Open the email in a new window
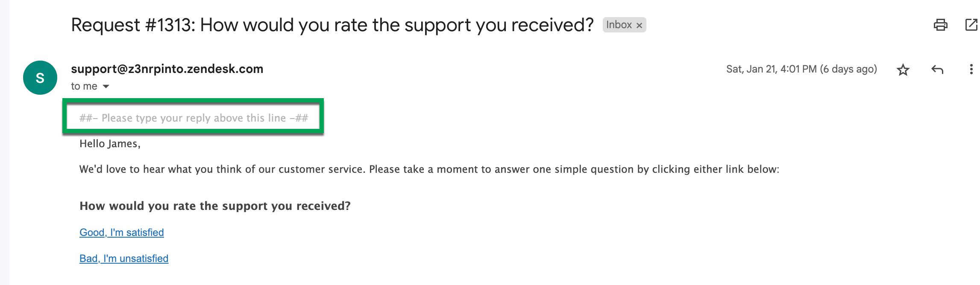980x285 pixels. (971, 25)
